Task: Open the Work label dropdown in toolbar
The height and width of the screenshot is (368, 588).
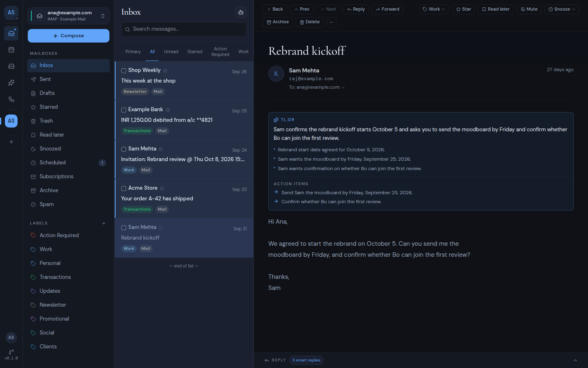Action: point(434,9)
